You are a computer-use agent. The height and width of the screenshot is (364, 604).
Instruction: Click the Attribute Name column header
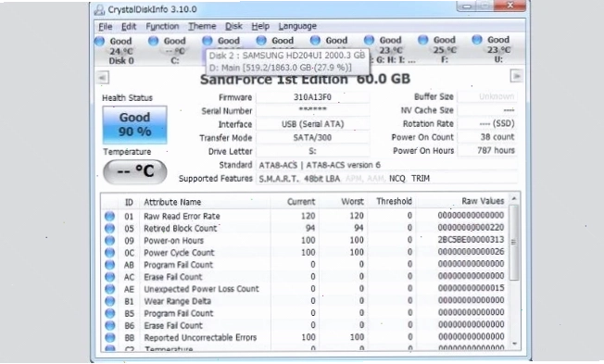[x=172, y=202]
